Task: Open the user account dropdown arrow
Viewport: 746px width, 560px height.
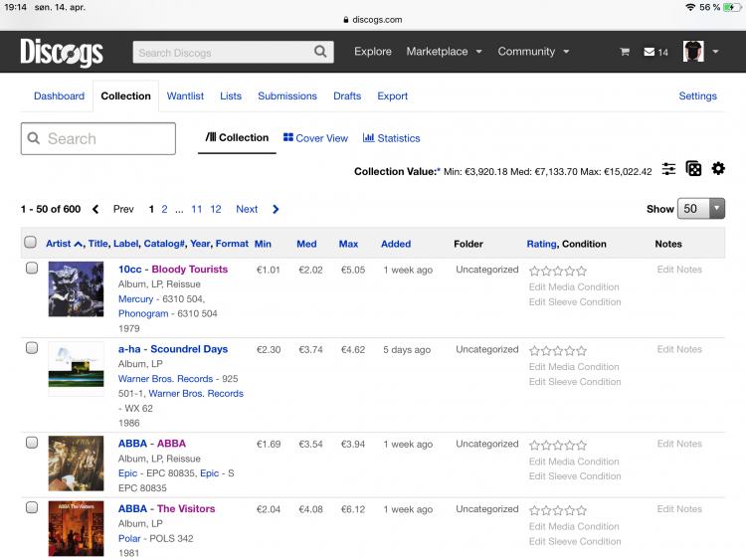Action: [715, 52]
